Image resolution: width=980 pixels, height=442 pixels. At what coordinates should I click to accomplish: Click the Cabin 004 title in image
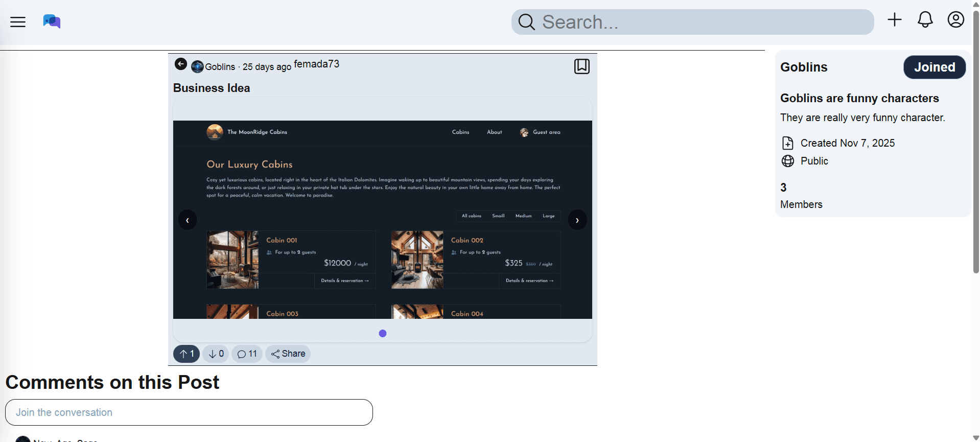(467, 314)
